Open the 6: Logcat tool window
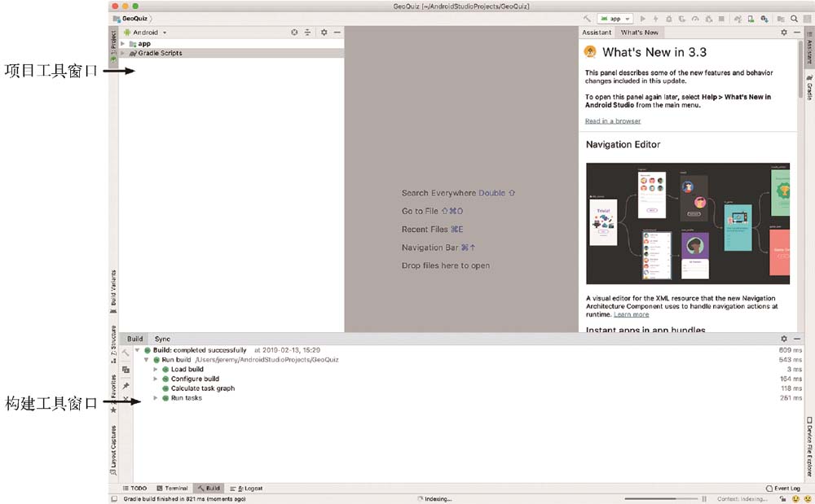The height and width of the screenshot is (504, 815). tap(246, 489)
